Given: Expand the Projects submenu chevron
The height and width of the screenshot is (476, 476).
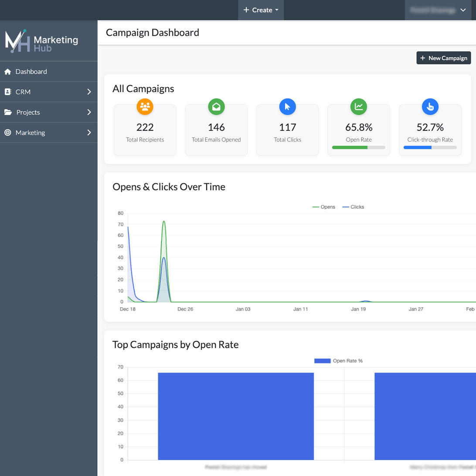Looking at the screenshot, I should pyautogui.click(x=89, y=112).
